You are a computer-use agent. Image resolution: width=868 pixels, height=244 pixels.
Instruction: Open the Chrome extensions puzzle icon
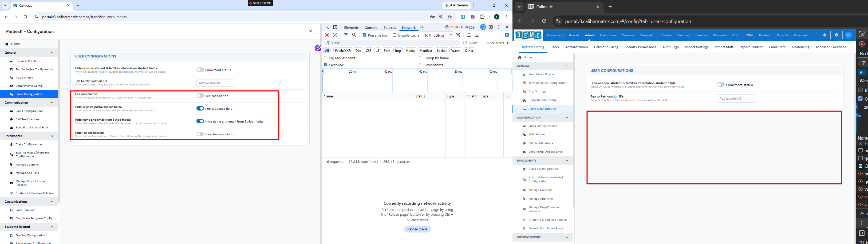coord(483,17)
